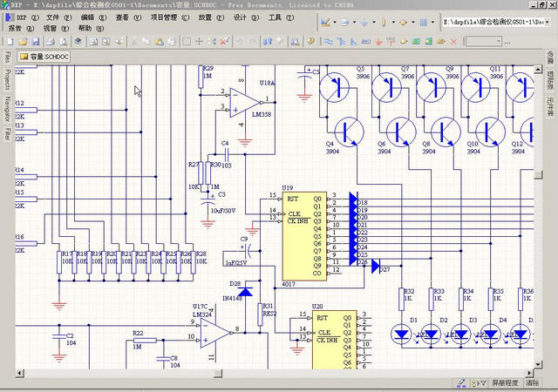Open the 报告 (R) menu
The width and height of the screenshot is (558, 392).
(x=21, y=29)
